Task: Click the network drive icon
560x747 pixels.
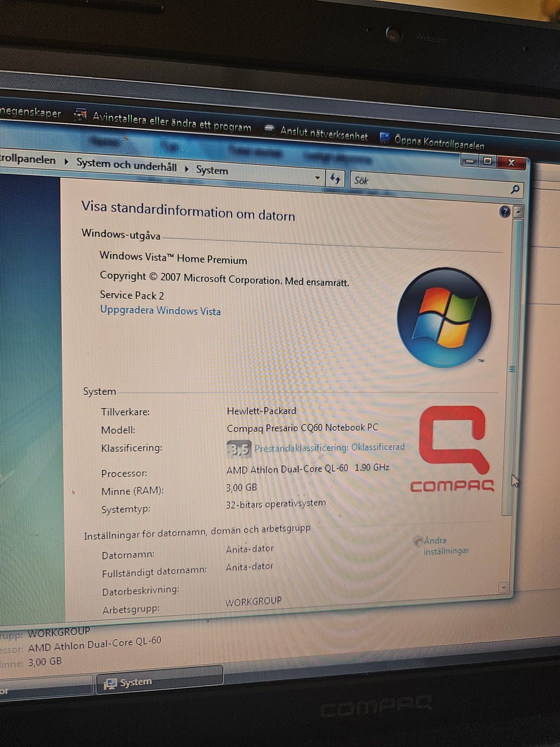Action: 269,129
